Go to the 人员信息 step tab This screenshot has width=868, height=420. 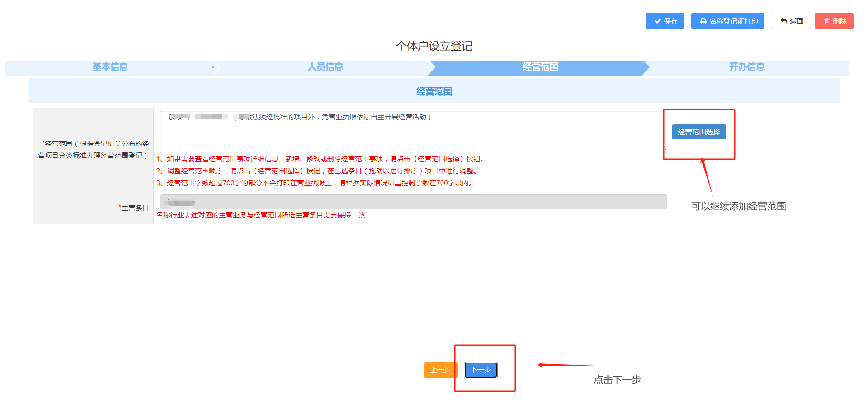pos(325,67)
